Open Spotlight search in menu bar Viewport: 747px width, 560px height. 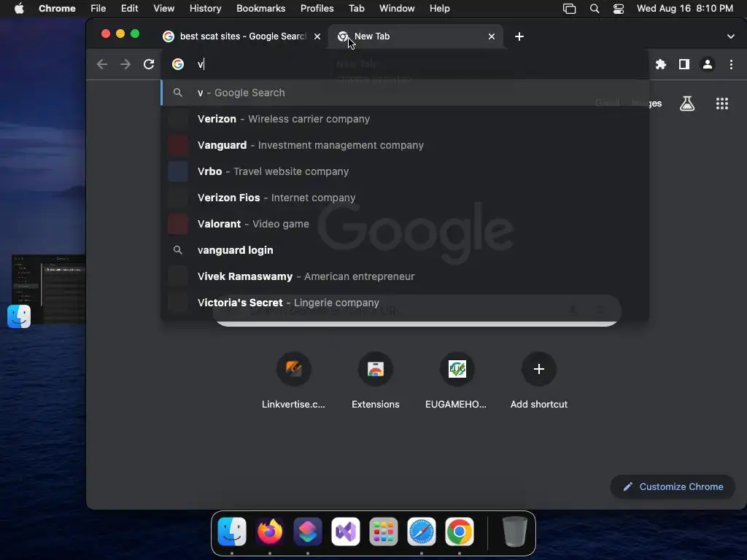[x=595, y=9]
